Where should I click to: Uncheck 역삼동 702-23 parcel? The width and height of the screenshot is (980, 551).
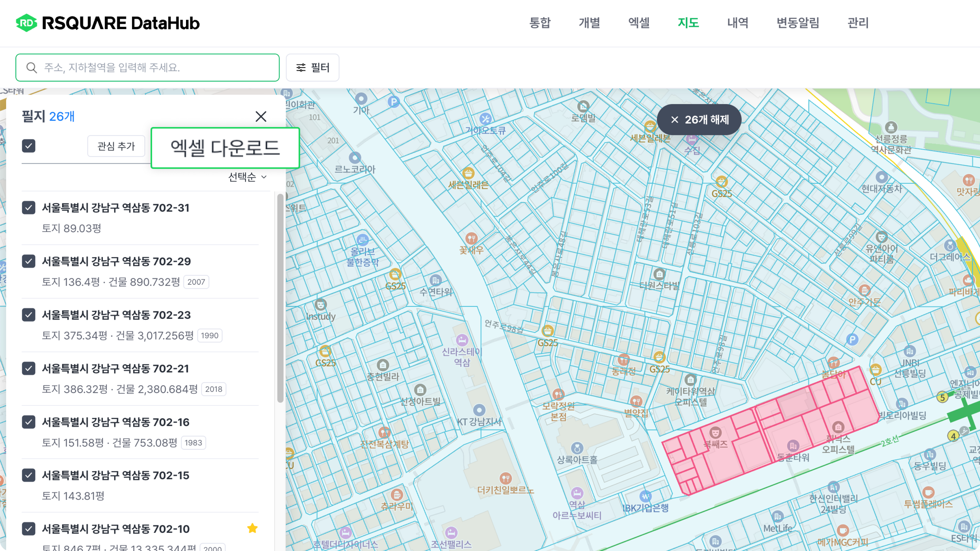[x=29, y=315]
